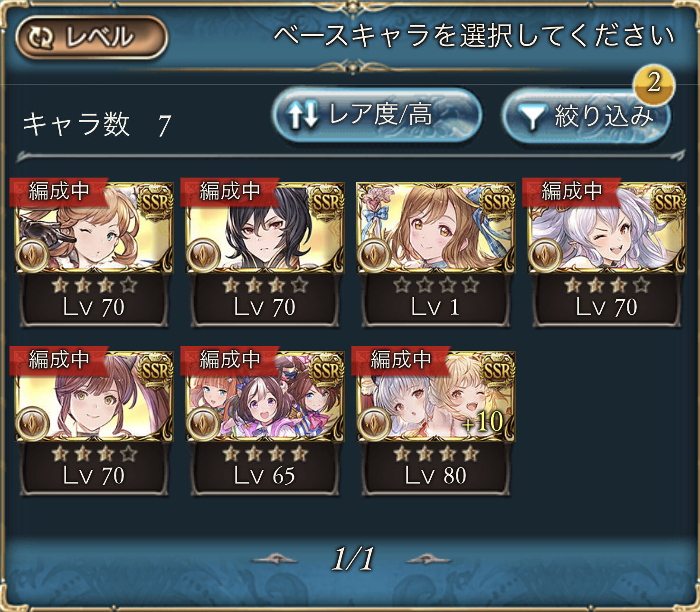Click the 編成中 ribbon on the black-haired character
This screenshot has width=700, height=612.
tap(229, 192)
